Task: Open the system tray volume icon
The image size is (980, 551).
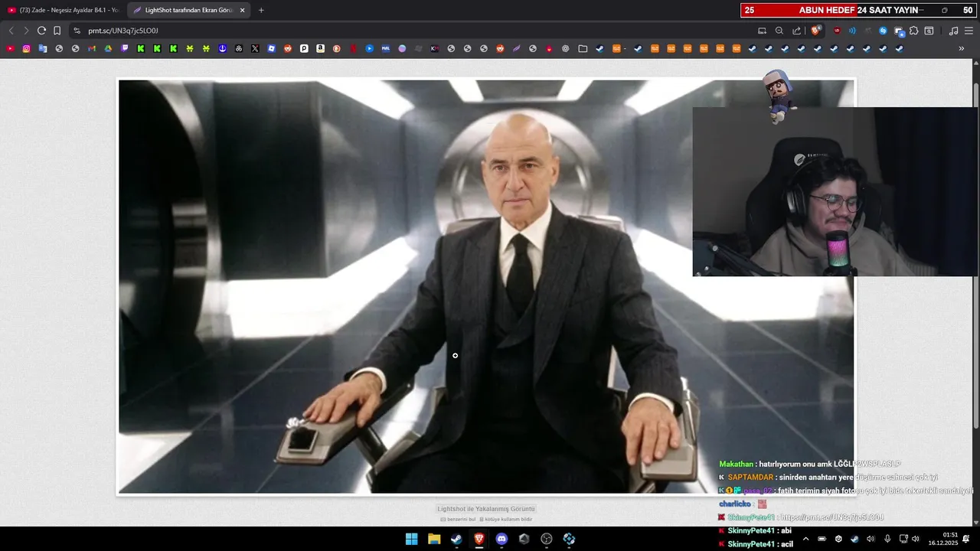Action: (915, 539)
